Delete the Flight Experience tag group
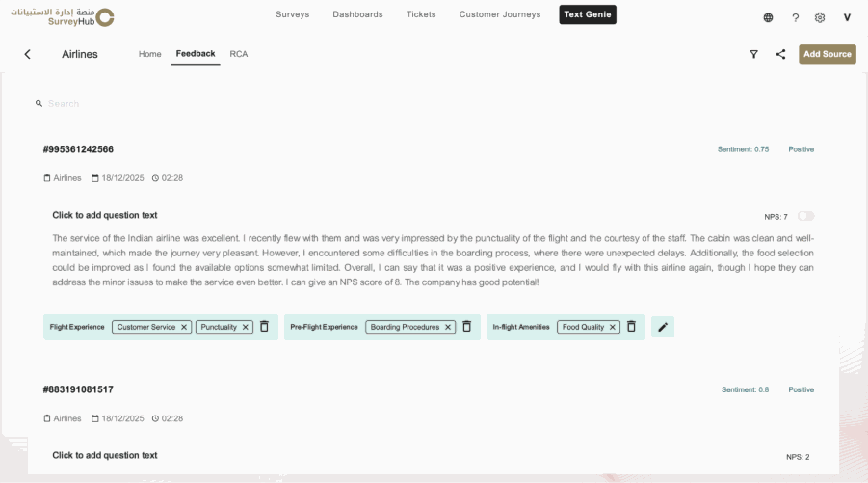Viewport: 868px width, 483px height. pyautogui.click(x=265, y=326)
